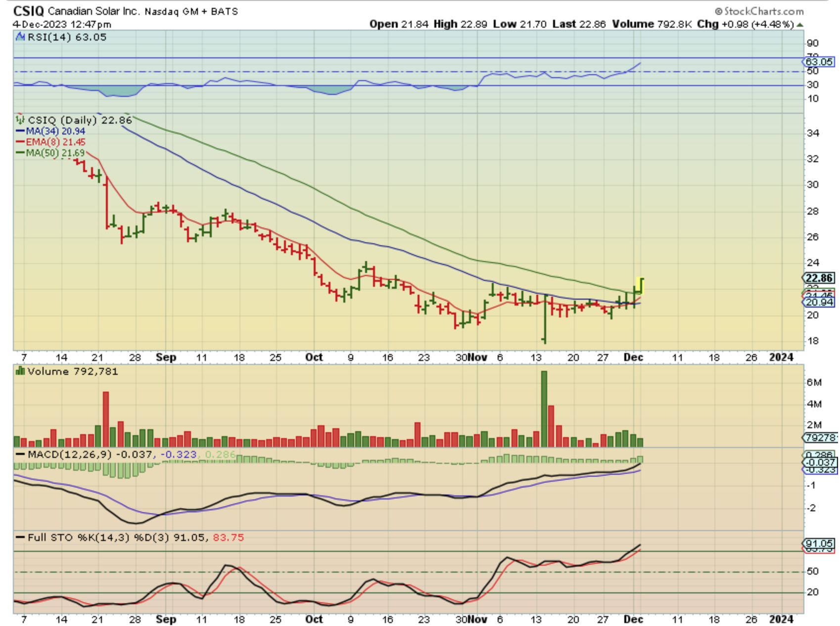This screenshot has width=840, height=626.
Task: Click the 91.05 stochastic value axis label
Action: click(x=819, y=543)
